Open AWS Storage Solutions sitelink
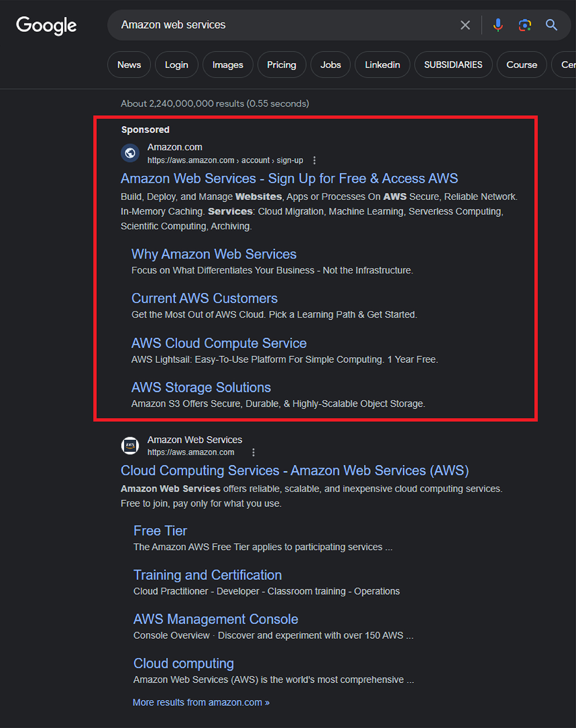This screenshot has width=576, height=728. point(201,387)
